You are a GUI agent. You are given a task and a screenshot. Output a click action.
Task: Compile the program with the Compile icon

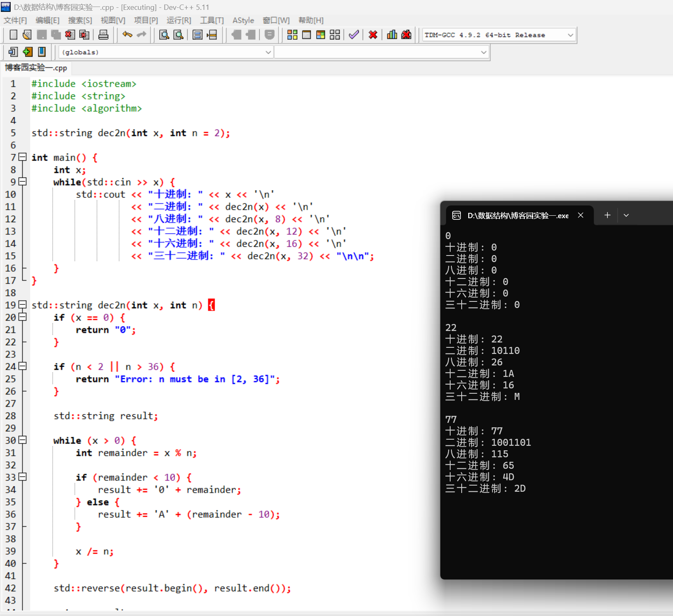pyautogui.click(x=292, y=35)
